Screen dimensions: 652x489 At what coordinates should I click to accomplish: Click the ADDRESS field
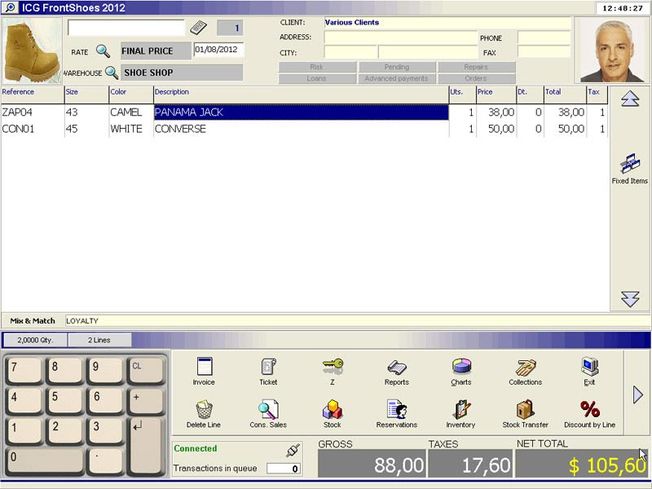(400, 37)
